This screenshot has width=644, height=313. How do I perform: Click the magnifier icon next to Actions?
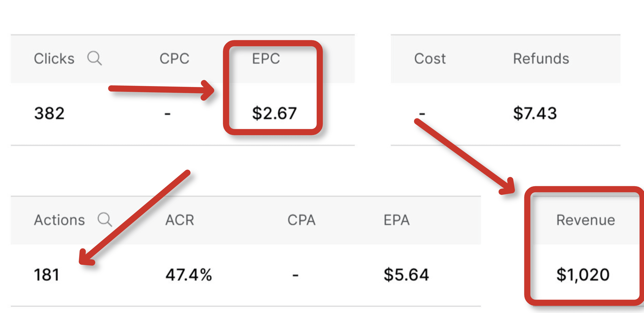[x=105, y=219]
